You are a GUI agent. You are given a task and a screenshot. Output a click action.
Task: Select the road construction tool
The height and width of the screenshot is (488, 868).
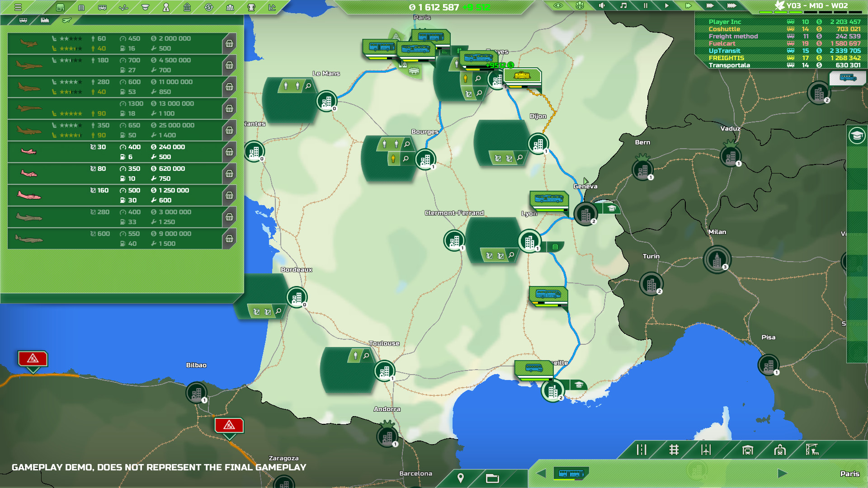[x=641, y=450]
